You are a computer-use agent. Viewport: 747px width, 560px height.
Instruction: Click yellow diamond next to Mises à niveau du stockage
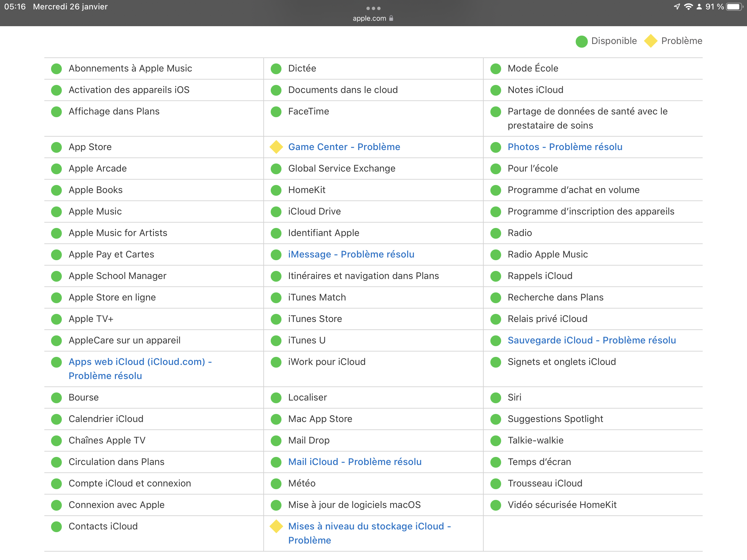(x=276, y=526)
